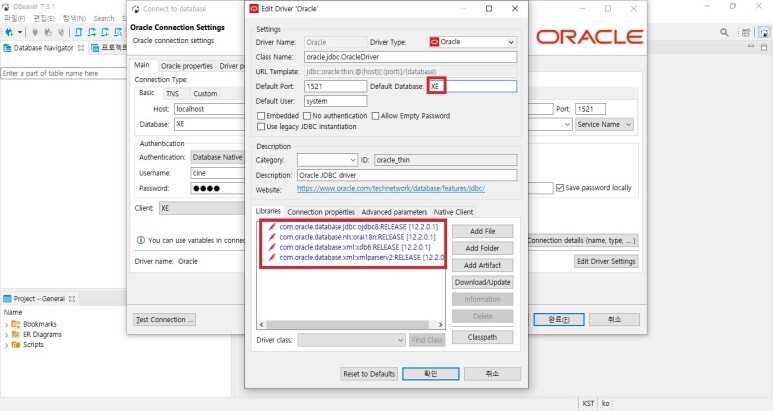The width and height of the screenshot is (773, 411).
Task: Click the xmlparserv2 library feather icon
Action: 272,258
